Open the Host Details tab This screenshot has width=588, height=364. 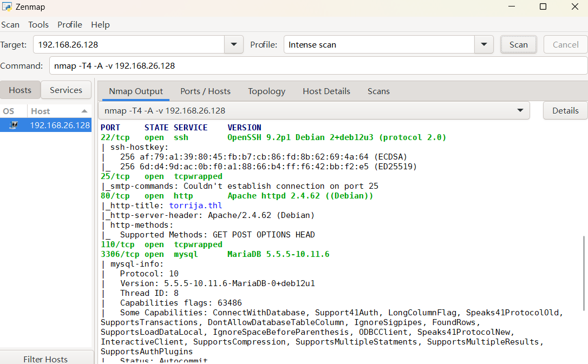pos(326,91)
